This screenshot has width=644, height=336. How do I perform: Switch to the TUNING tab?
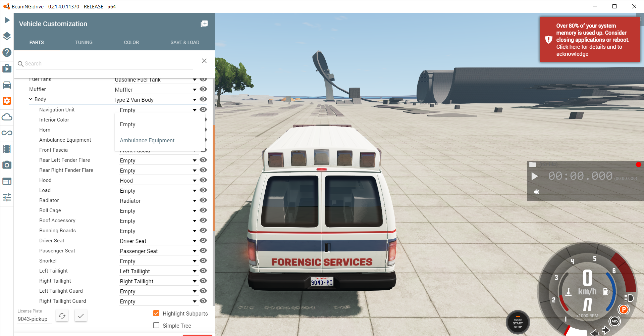pyautogui.click(x=84, y=42)
